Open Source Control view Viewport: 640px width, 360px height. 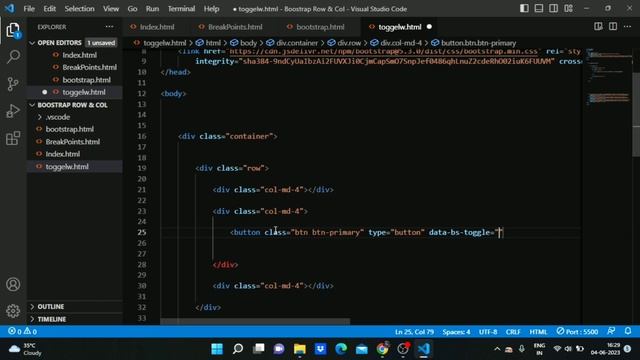point(13,84)
